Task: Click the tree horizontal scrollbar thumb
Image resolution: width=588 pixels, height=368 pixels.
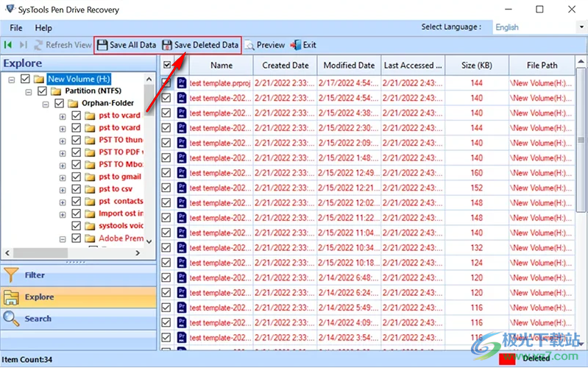Action: pyautogui.click(x=40, y=253)
